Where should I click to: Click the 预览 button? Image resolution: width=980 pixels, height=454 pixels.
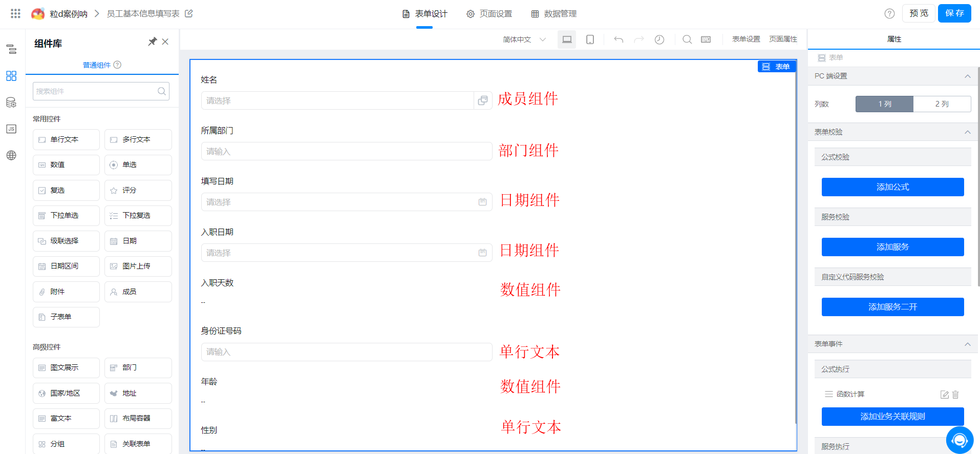coord(919,13)
